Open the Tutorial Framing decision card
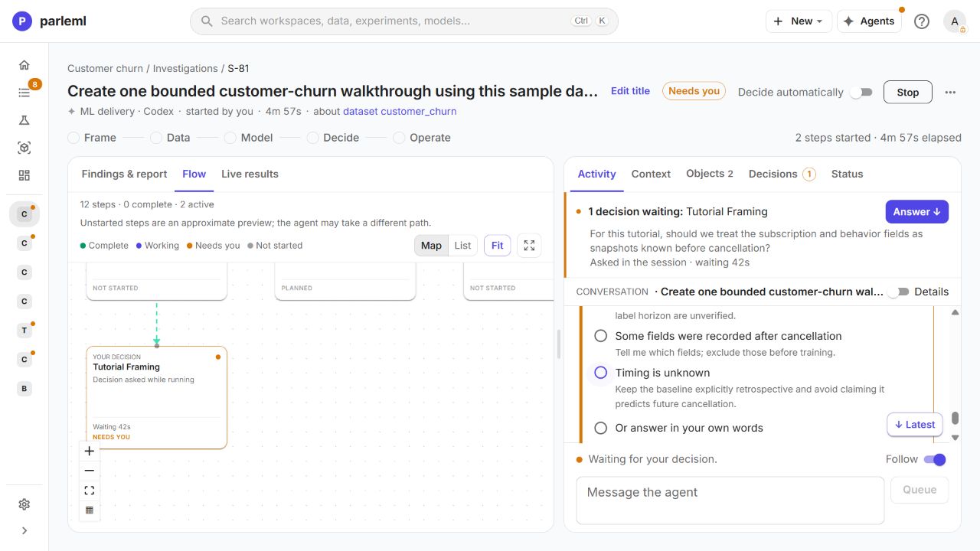This screenshot has height=551, width=980. [156, 397]
